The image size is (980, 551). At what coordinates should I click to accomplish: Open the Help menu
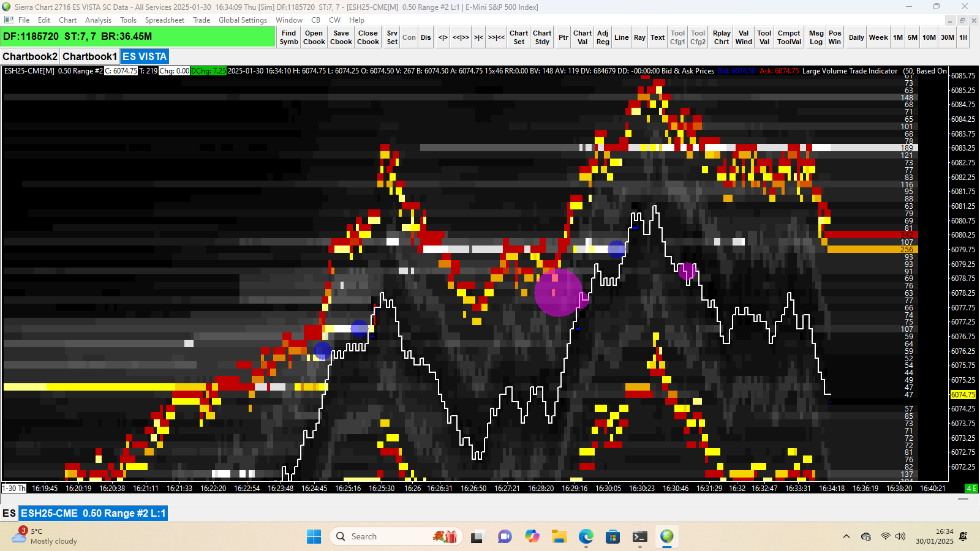point(356,20)
